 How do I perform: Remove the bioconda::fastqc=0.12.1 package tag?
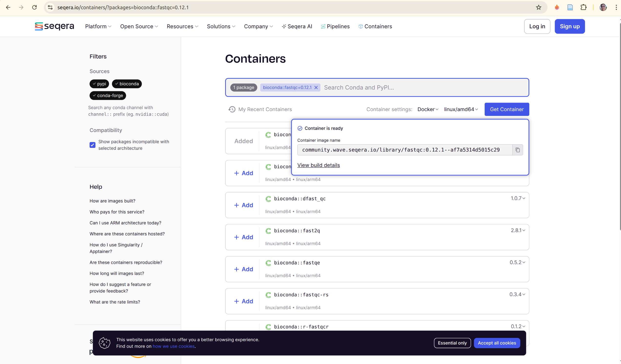point(316,88)
